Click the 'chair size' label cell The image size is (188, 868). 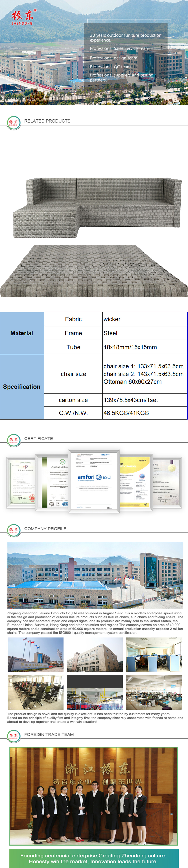(73, 374)
